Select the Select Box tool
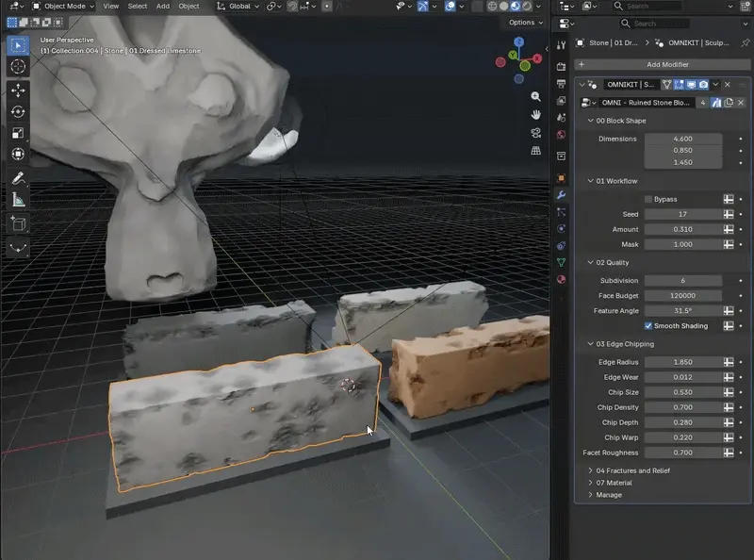 pos(18,45)
